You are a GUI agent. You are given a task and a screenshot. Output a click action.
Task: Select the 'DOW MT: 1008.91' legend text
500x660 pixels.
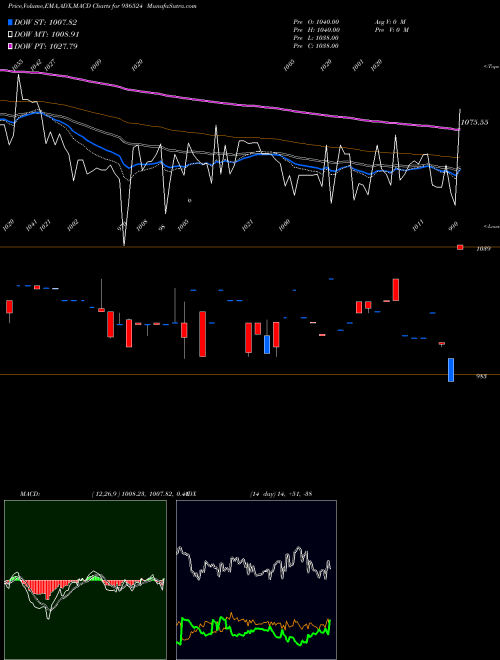47,35
